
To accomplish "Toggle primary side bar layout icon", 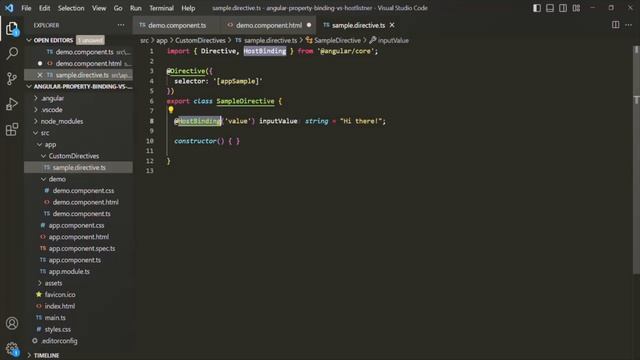I will (537, 8).
